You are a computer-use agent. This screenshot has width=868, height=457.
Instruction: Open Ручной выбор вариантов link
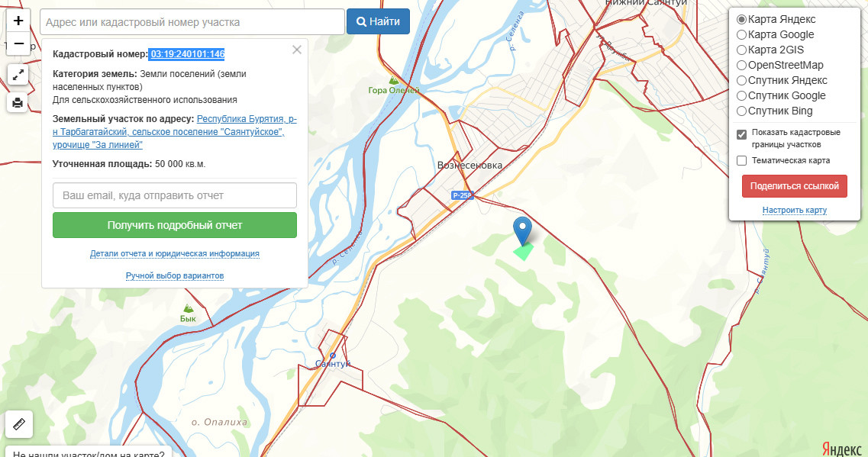pyautogui.click(x=174, y=275)
